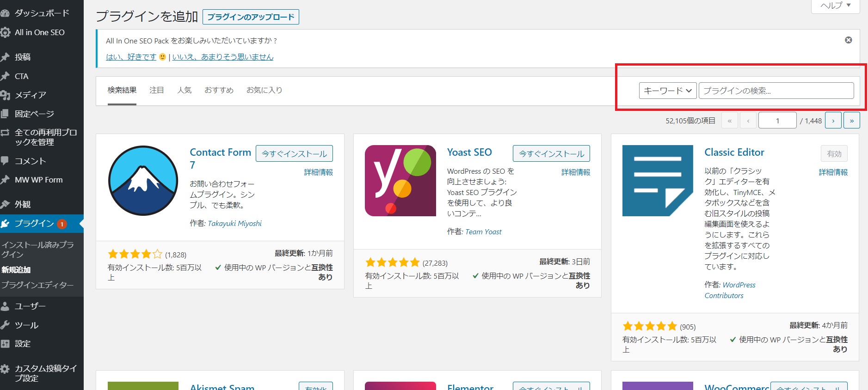The width and height of the screenshot is (868, 390).
Task: Go to next page of plugin results
Action: [833, 121]
